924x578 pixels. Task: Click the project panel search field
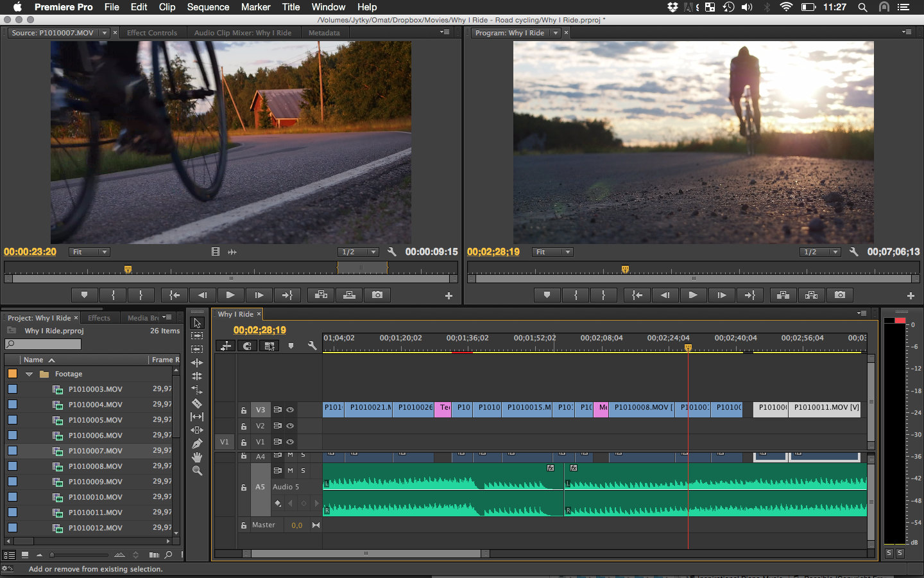click(43, 344)
